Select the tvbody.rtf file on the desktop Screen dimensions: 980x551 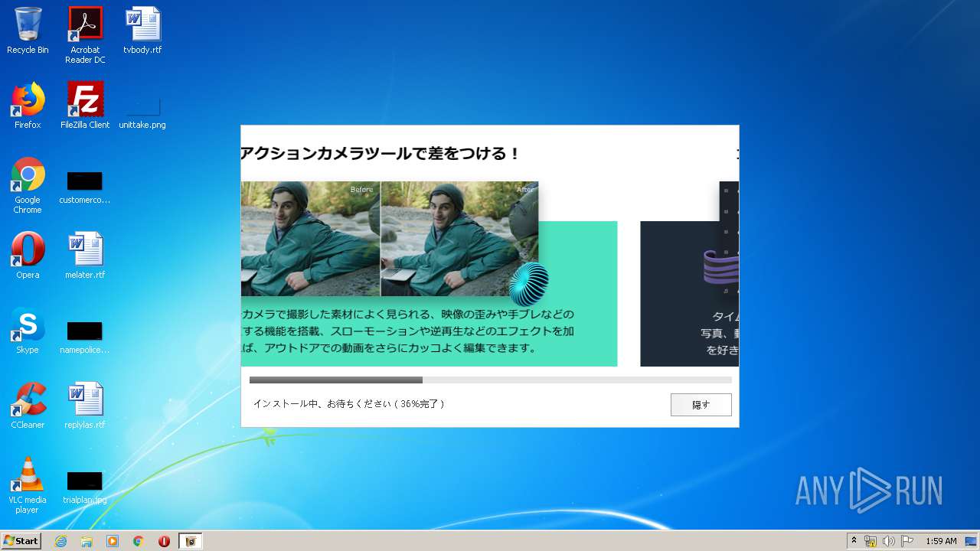click(x=142, y=31)
